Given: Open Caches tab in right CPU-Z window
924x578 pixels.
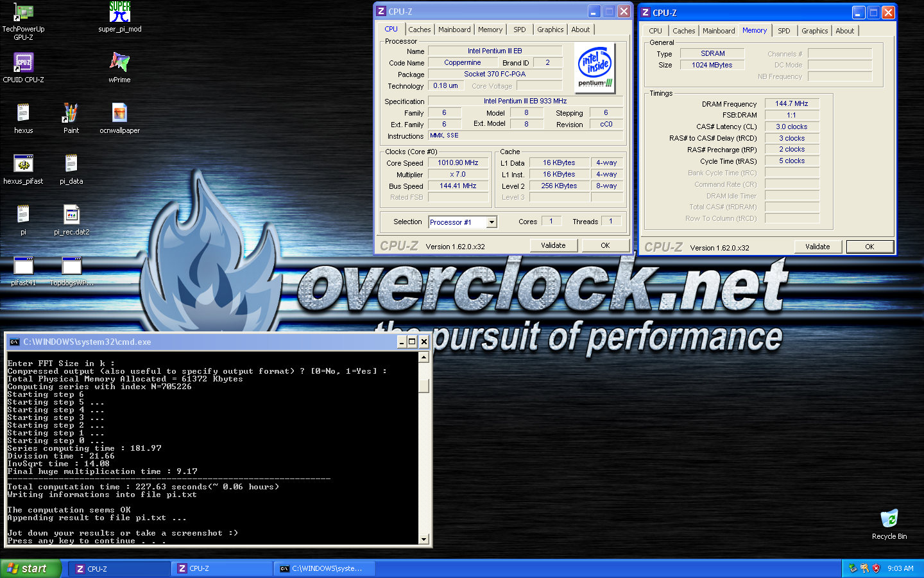Looking at the screenshot, I should click(x=684, y=31).
